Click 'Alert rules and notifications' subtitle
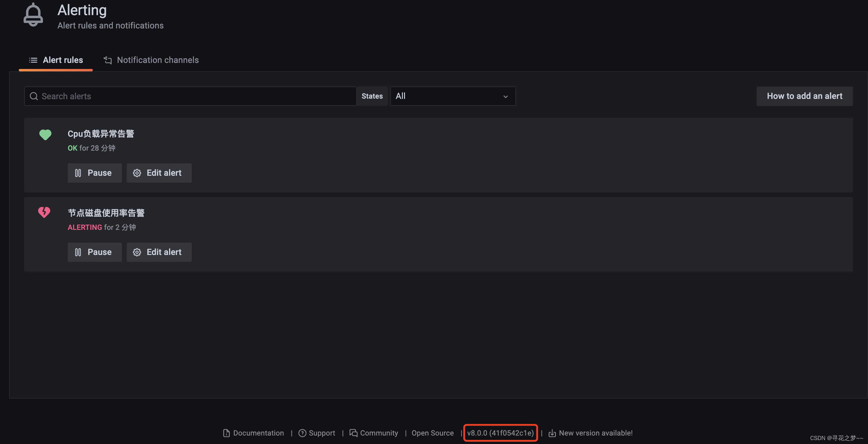Image resolution: width=868 pixels, height=444 pixels. pyautogui.click(x=110, y=26)
